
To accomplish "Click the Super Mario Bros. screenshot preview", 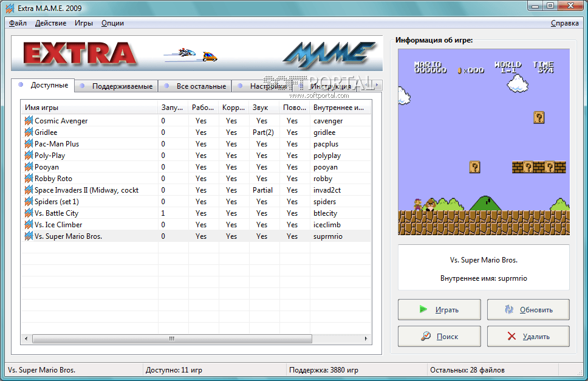I will 484,142.
